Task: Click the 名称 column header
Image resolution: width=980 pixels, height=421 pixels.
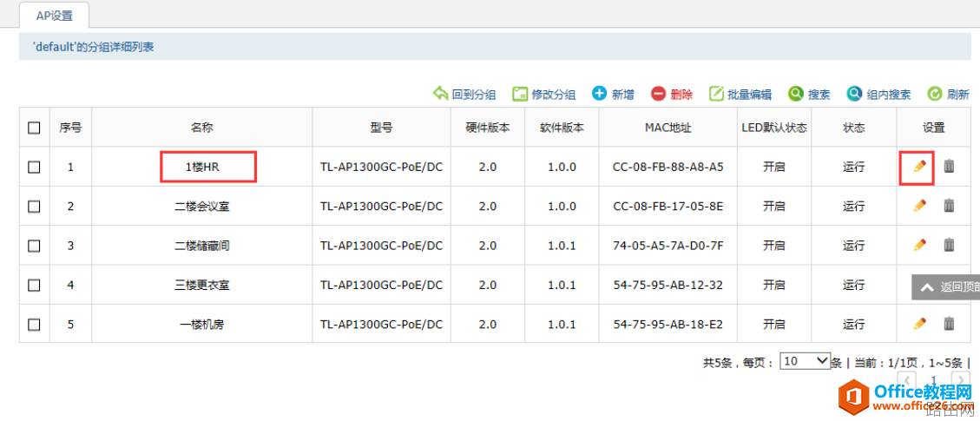Action: [x=202, y=128]
